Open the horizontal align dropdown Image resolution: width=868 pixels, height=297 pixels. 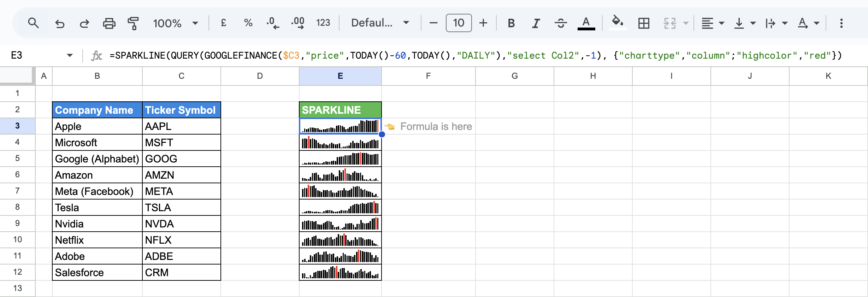tap(713, 23)
